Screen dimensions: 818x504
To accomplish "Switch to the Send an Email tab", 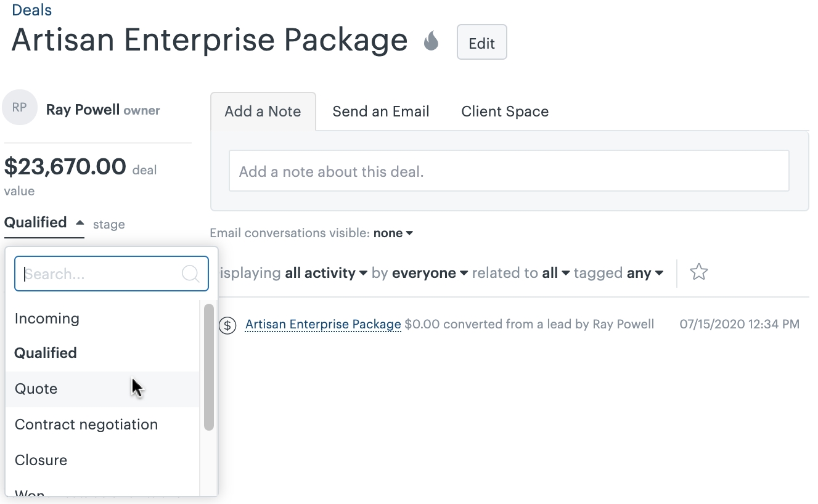I will (380, 112).
